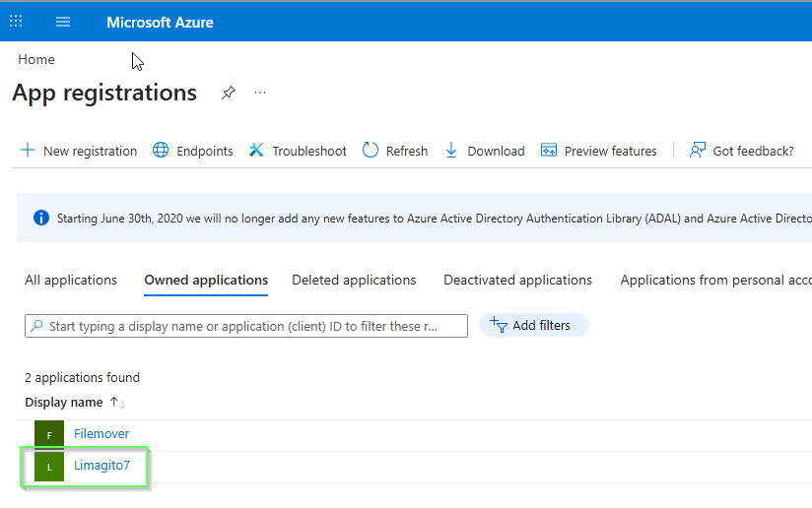Click the Refresh circular arrow icon
Viewport: 812px width, 508px height.
tap(371, 150)
